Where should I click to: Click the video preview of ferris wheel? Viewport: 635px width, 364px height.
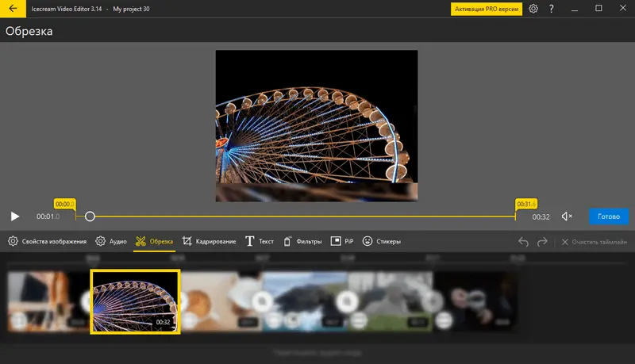317,126
